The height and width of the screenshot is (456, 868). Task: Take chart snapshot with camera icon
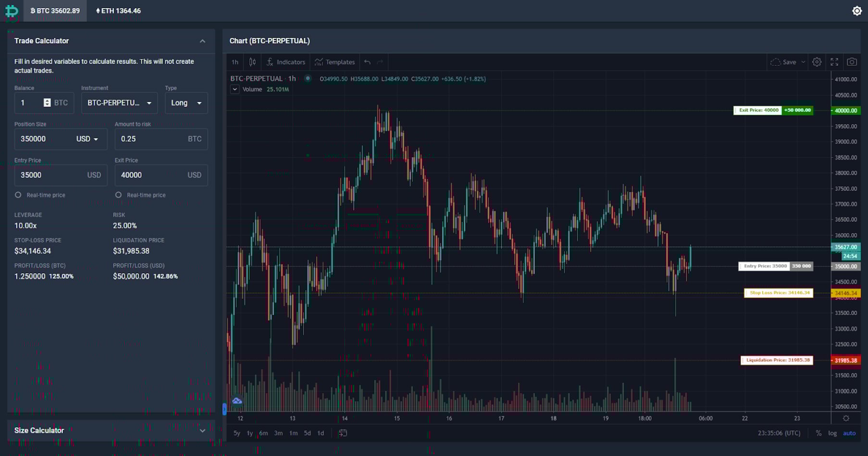[852, 62]
